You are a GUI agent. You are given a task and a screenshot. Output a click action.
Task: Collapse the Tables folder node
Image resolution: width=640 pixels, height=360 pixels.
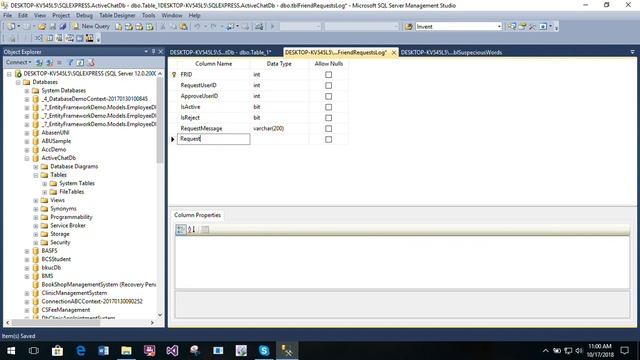36,175
